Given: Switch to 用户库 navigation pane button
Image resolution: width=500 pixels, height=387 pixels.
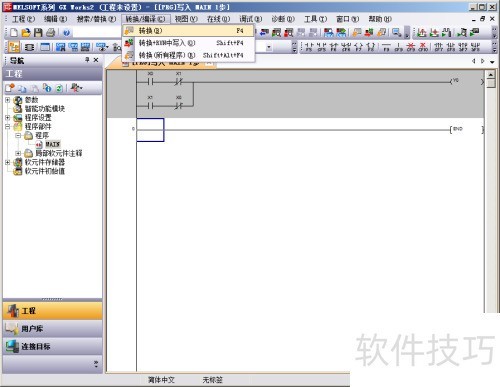Looking at the screenshot, I should (x=52, y=329).
